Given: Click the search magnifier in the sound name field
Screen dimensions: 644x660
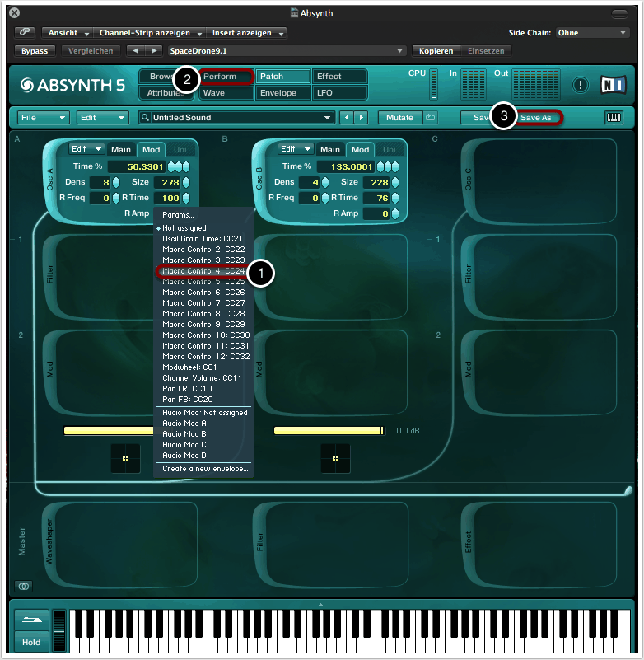Looking at the screenshot, I should pyautogui.click(x=145, y=118).
